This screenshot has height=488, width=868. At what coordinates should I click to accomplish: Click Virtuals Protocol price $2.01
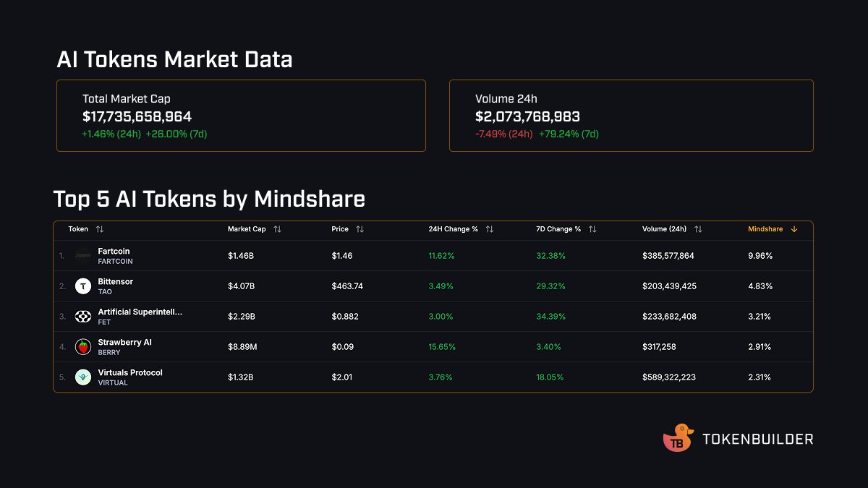pyautogui.click(x=341, y=377)
